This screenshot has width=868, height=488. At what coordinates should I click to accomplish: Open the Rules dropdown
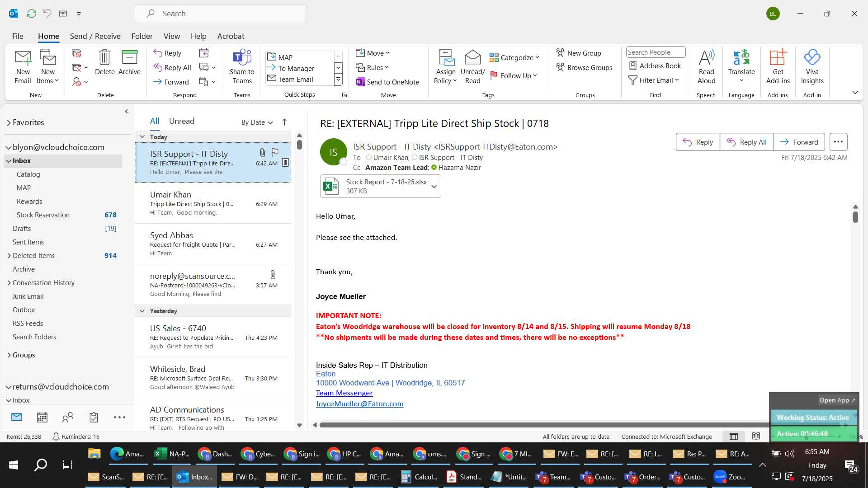coord(372,67)
